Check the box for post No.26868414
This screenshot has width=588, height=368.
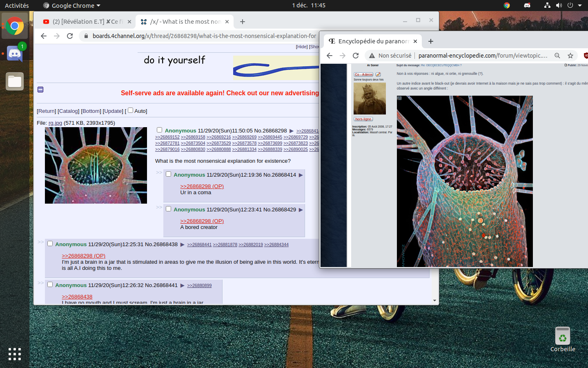[168, 174]
